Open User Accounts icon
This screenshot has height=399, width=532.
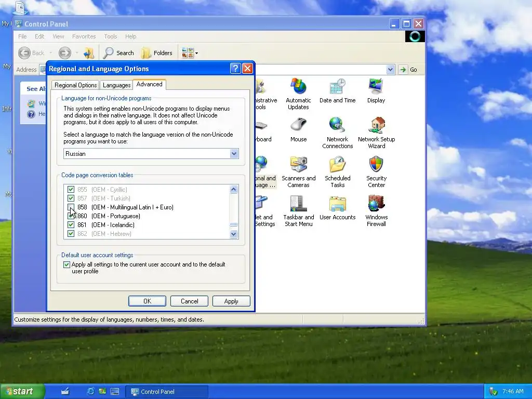(x=337, y=208)
